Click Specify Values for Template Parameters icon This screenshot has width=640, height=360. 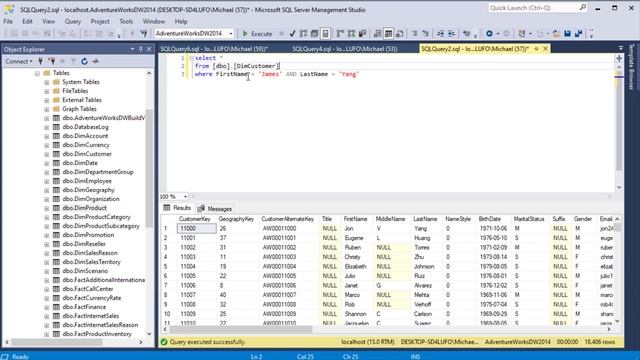(x=467, y=34)
